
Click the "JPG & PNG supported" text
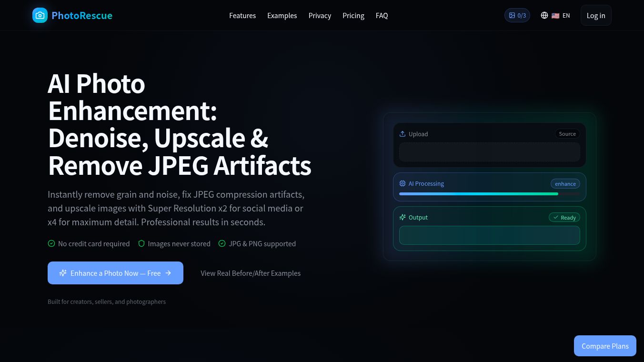click(262, 243)
